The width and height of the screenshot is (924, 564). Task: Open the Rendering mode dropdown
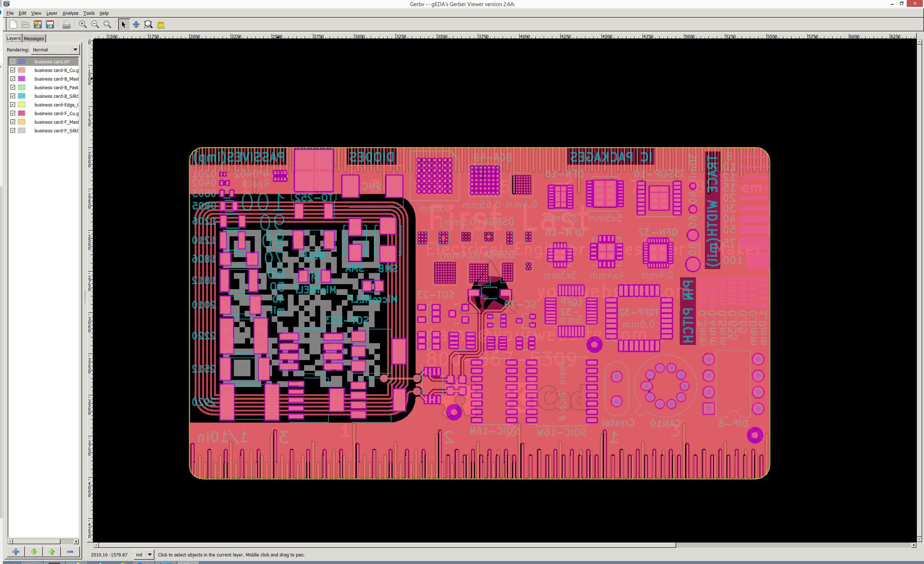click(55, 50)
